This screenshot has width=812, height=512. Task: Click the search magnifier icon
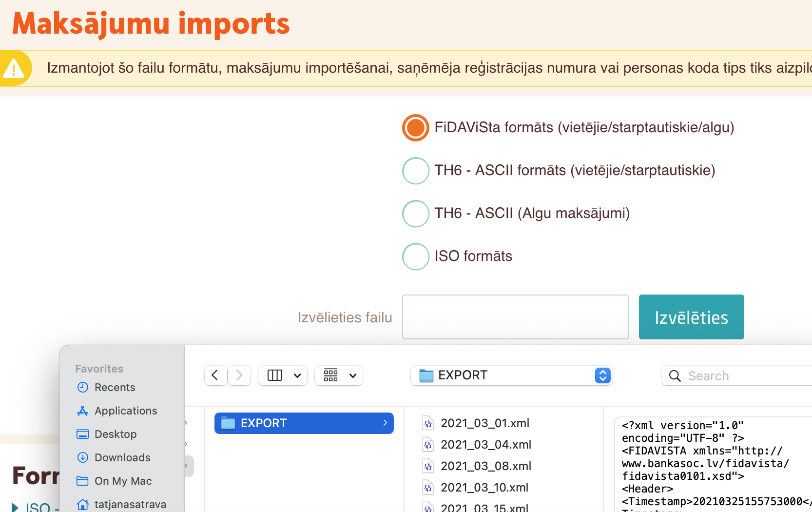675,376
